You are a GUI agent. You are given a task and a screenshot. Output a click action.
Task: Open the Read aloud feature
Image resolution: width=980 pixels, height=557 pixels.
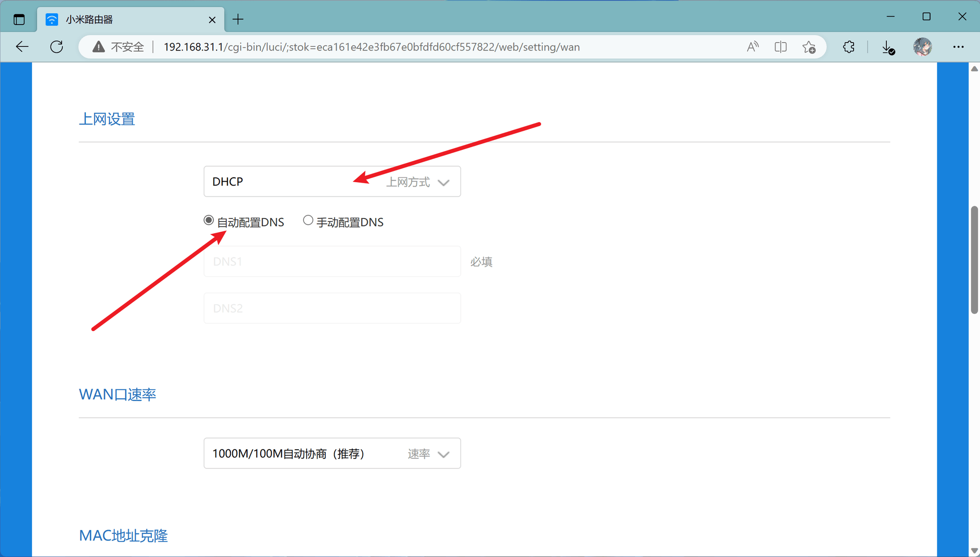click(753, 47)
